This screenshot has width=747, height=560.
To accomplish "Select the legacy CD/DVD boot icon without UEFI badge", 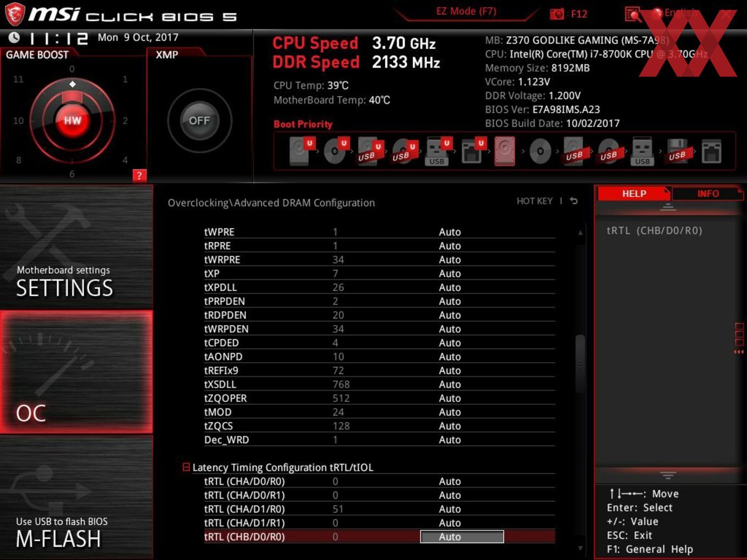I will click(x=540, y=152).
